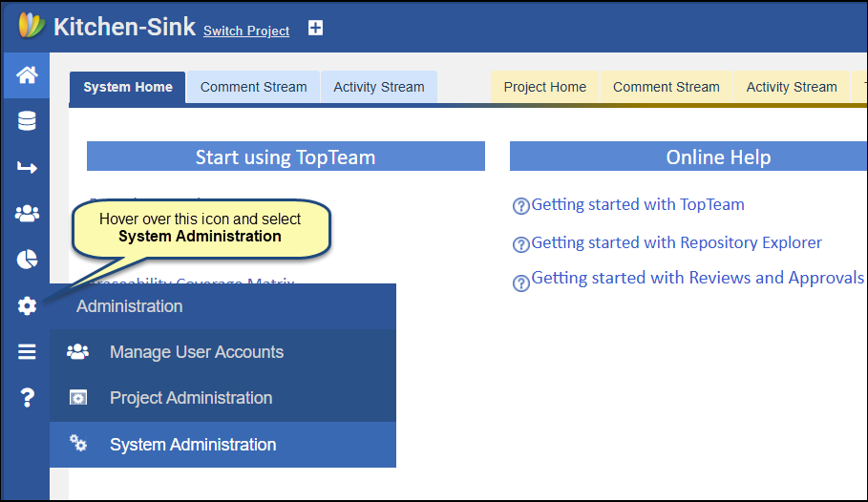
Task: Click help icon beside Repository Explorer link
Action: click(x=521, y=244)
